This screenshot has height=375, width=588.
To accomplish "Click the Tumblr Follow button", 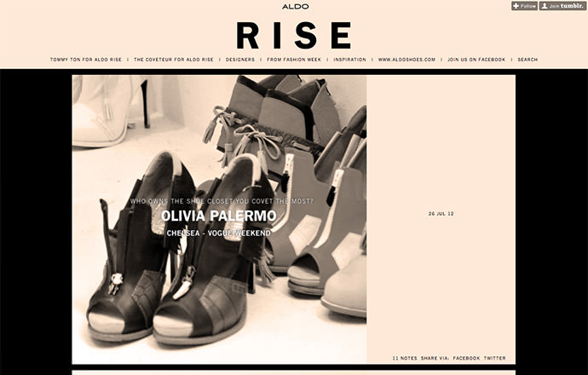I will pos(524,6).
